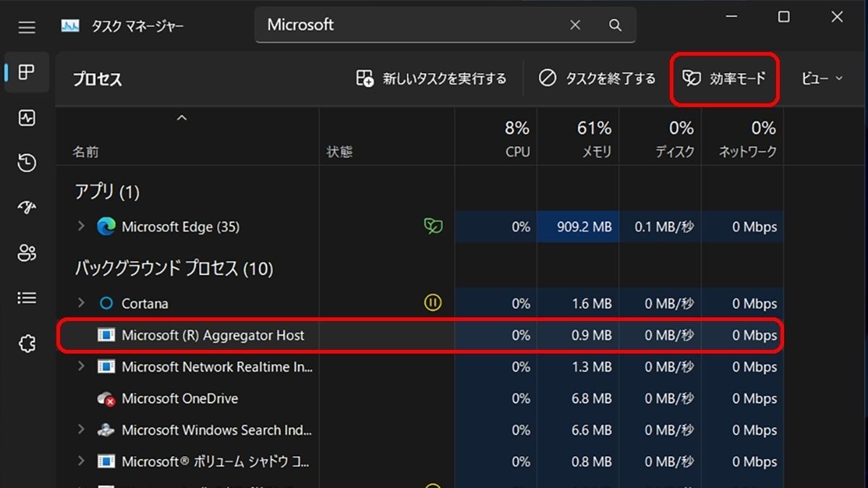
Task: Open the Details tab in the sidebar
Action: (x=27, y=298)
